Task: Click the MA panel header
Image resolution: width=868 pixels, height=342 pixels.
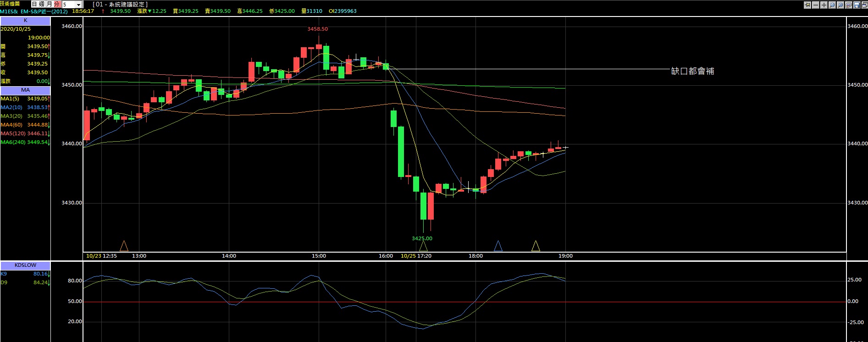Action: pyautogui.click(x=25, y=90)
